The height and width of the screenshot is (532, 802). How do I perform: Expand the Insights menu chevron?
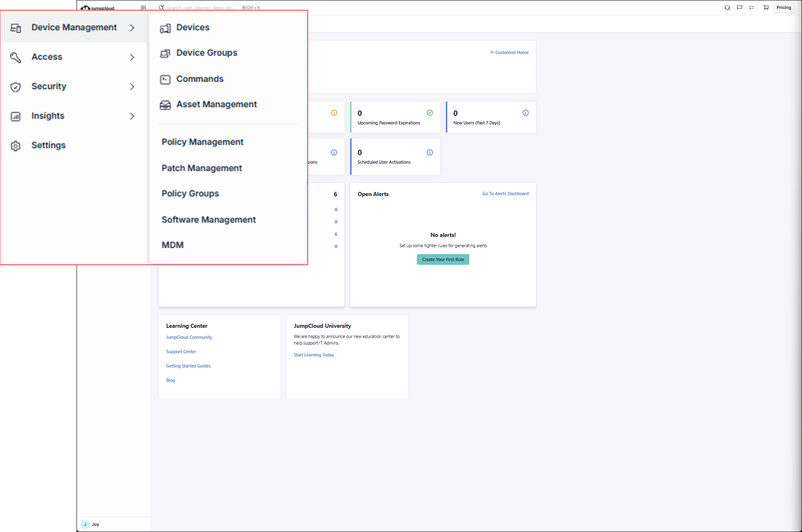[x=132, y=116]
